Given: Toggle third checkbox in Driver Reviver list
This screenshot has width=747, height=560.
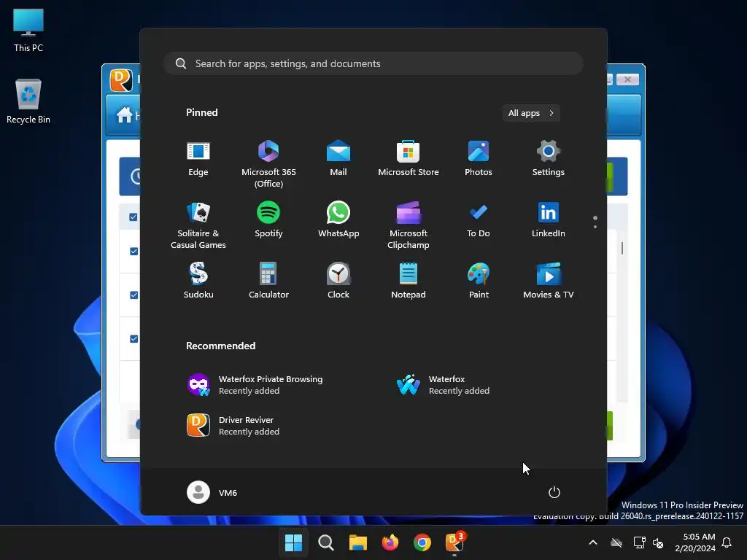Looking at the screenshot, I should point(134,295).
